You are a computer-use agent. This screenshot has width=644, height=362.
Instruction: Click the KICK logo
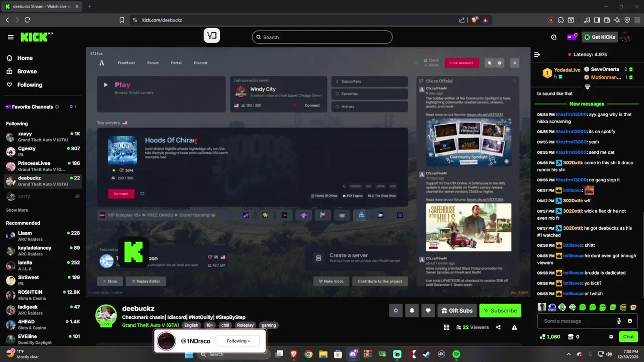tap(36, 37)
